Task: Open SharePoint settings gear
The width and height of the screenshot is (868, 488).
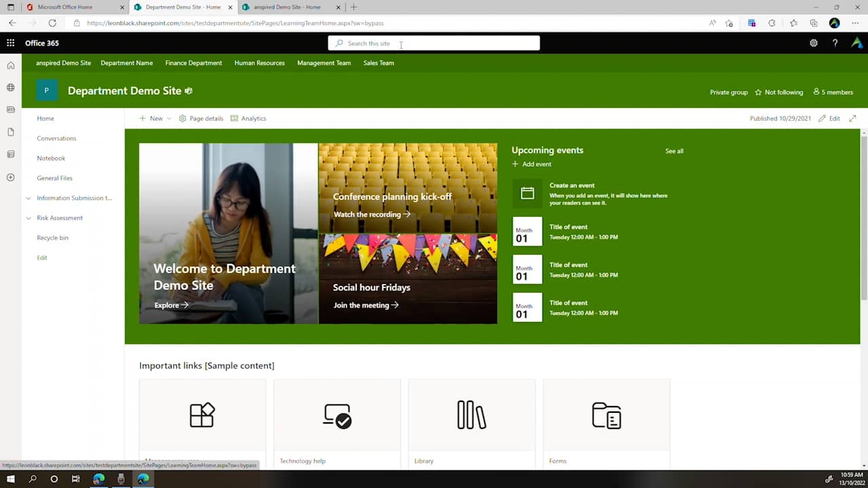Action: click(814, 43)
